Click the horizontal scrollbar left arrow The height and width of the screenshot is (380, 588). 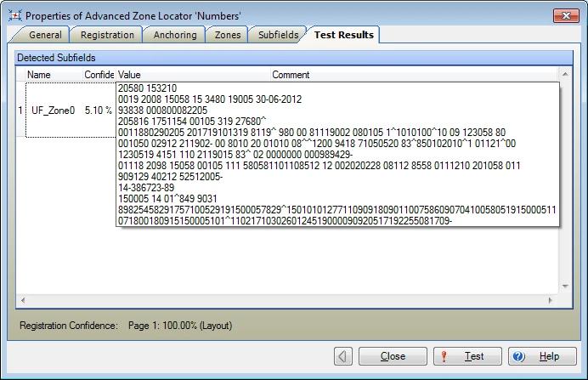click(22, 300)
